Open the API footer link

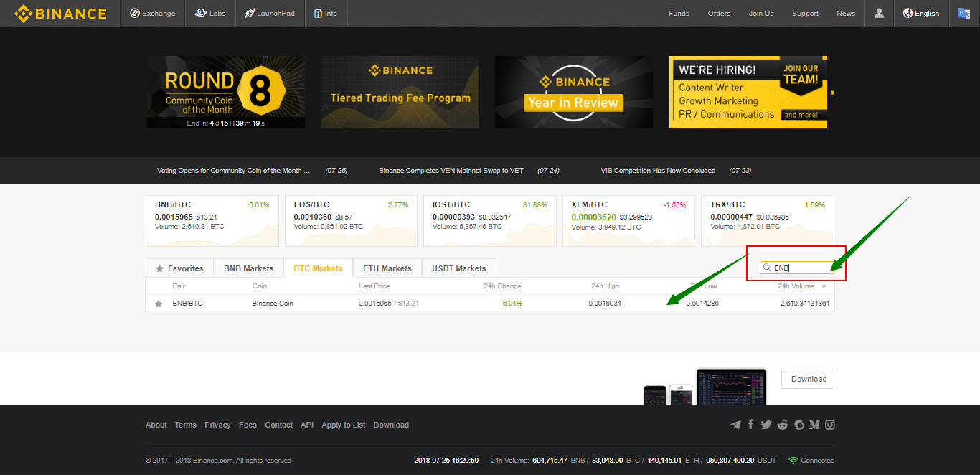pyautogui.click(x=307, y=425)
